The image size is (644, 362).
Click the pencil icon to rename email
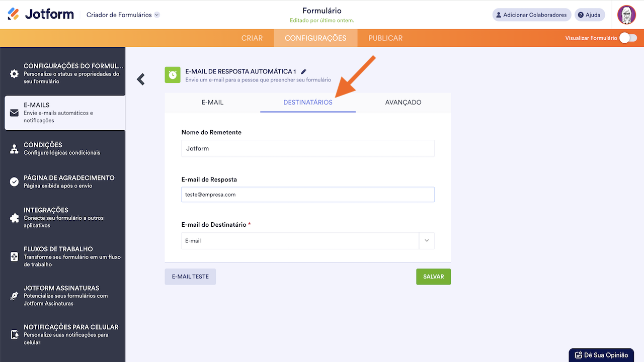[303, 72]
